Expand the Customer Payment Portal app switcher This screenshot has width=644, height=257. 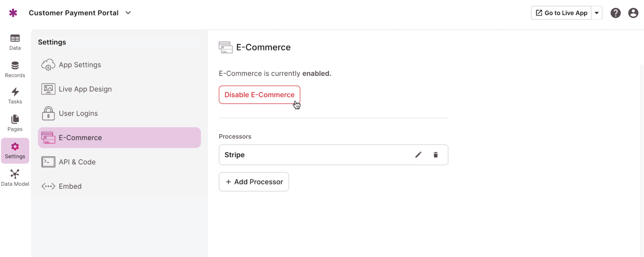[x=128, y=13]
